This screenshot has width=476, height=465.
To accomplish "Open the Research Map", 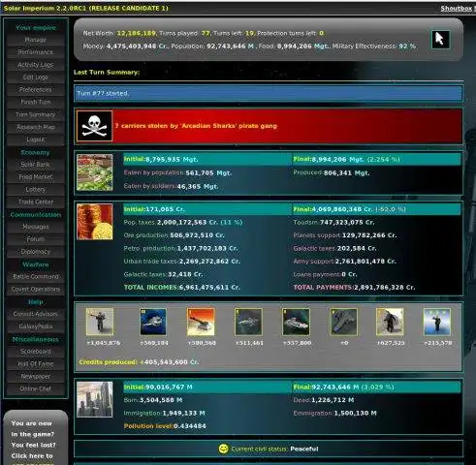I will tap(36, 127).
